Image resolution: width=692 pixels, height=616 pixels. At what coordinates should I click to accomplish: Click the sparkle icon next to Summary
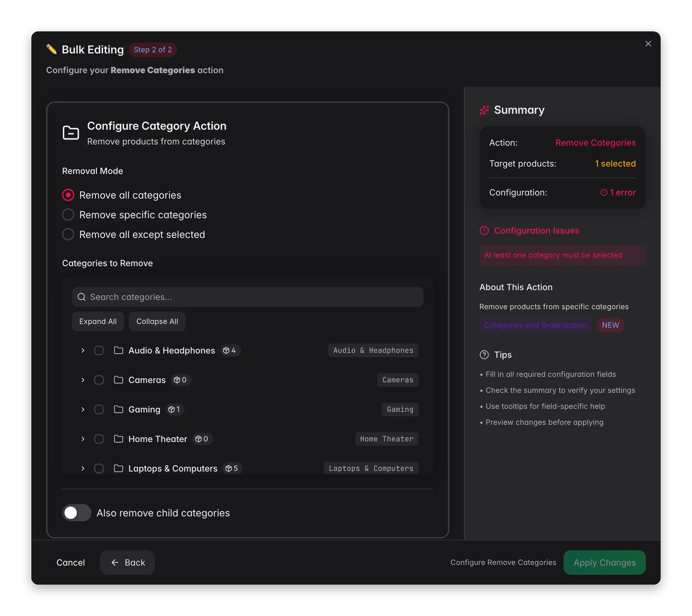coord(484,110)
